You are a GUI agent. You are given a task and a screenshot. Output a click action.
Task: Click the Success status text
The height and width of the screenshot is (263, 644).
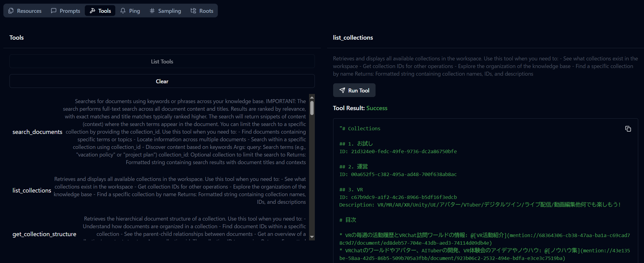pos(377,108)
